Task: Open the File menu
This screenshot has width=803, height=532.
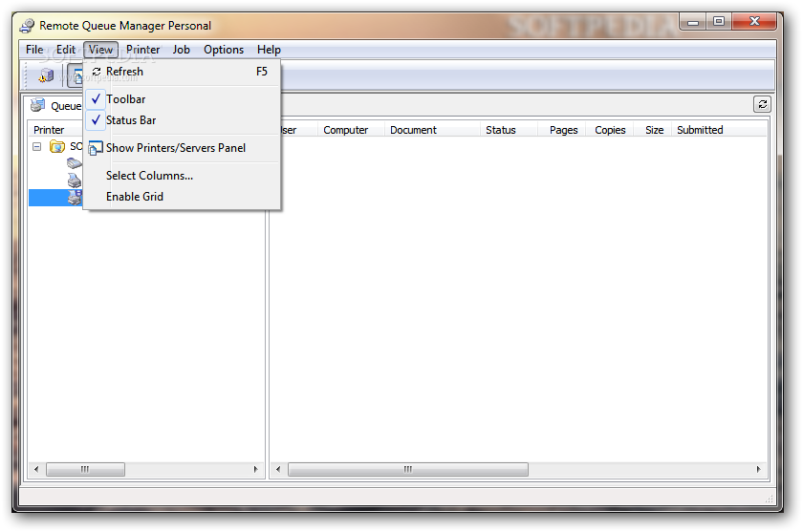Action: pos(34,50)
